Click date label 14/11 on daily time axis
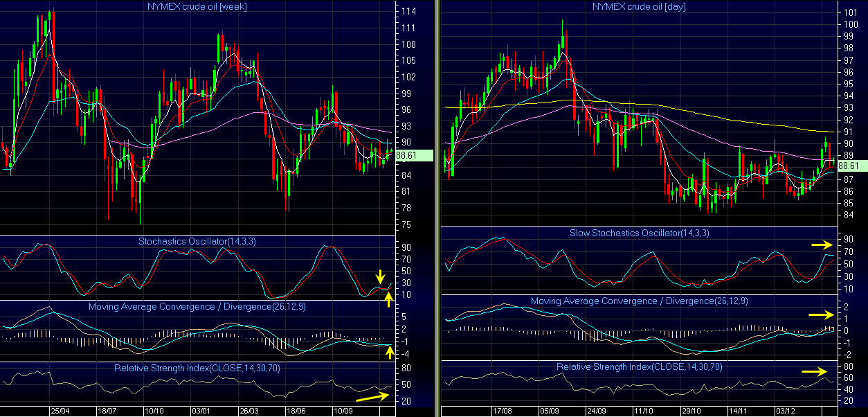This screenshot has height=417, width=868. pyautogui.click(x=738, y=411)
